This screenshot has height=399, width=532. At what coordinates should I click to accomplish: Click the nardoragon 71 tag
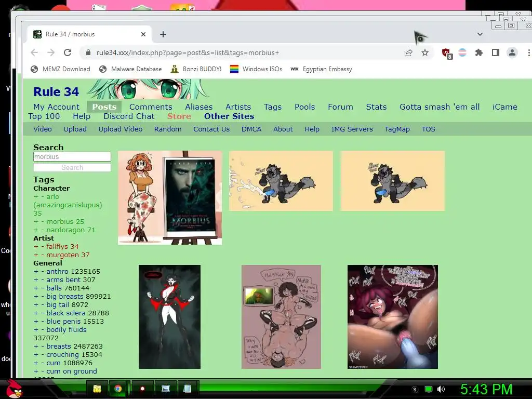point(71,230)
